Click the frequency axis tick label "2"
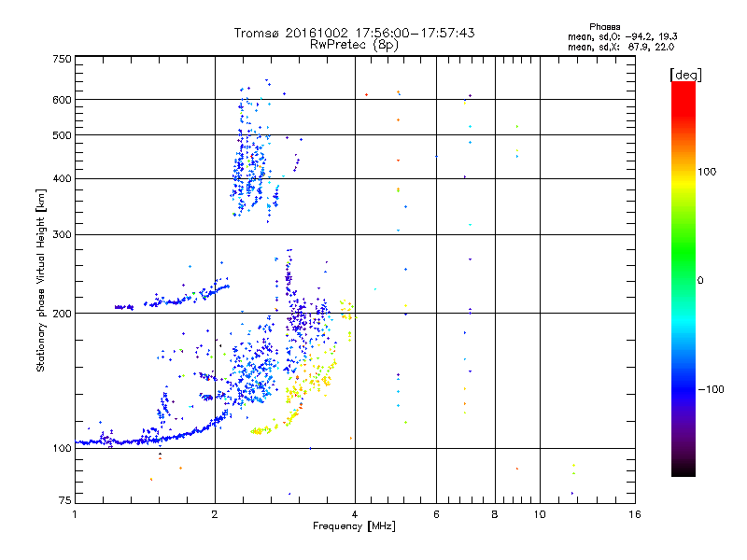This screenshot has height=560, width=747. [x=215, y=514]
